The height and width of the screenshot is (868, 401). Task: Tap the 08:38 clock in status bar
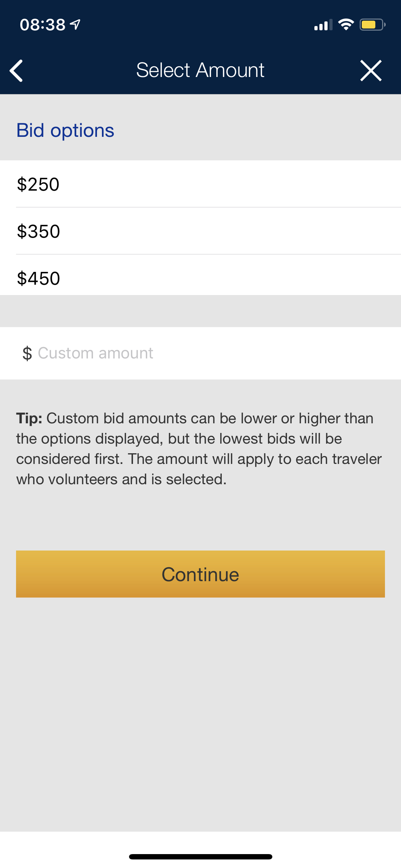click(x=43, y=25)
